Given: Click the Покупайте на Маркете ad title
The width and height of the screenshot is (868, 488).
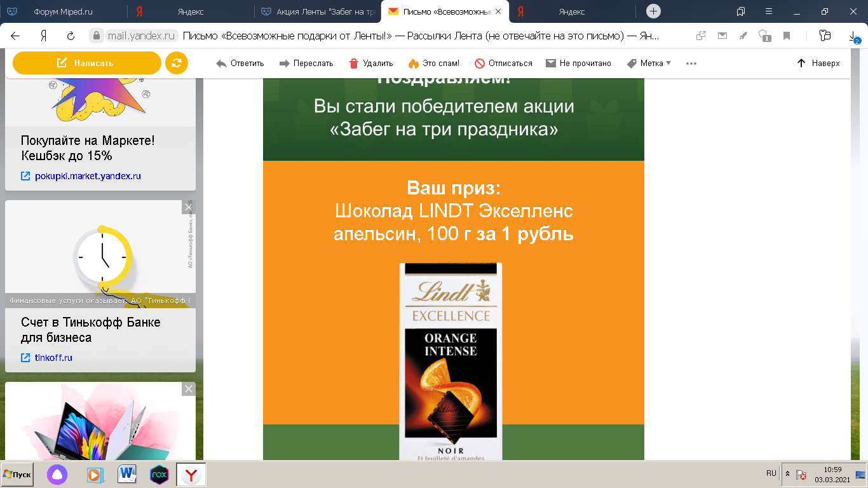Looking at the screenshot, I should (88, 148).
